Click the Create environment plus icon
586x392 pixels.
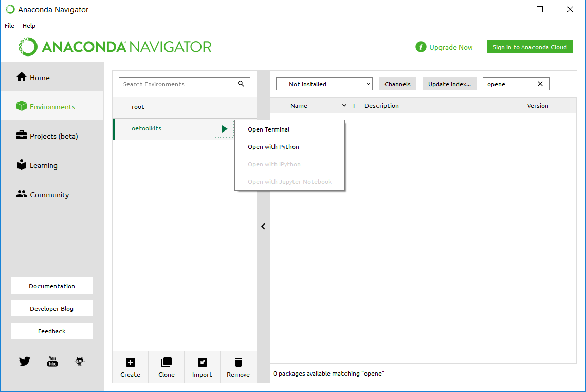131,362
